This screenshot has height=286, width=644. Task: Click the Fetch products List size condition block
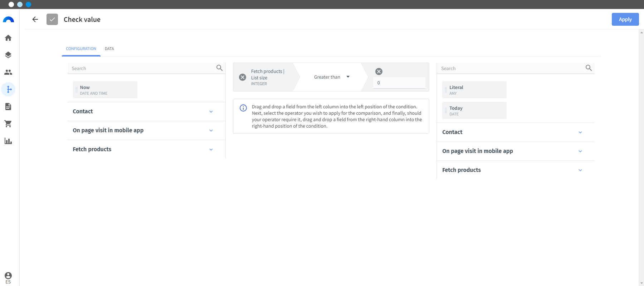[267, 77]
